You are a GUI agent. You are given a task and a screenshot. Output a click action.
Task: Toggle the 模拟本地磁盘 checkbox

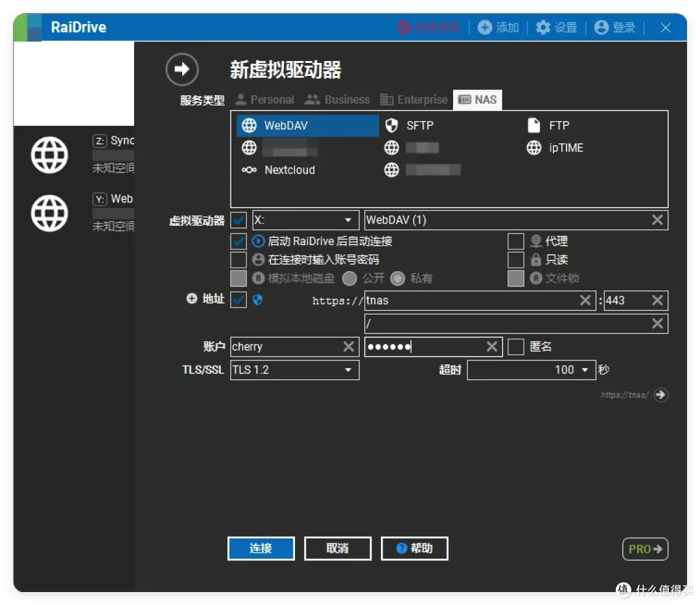point(239,278)
